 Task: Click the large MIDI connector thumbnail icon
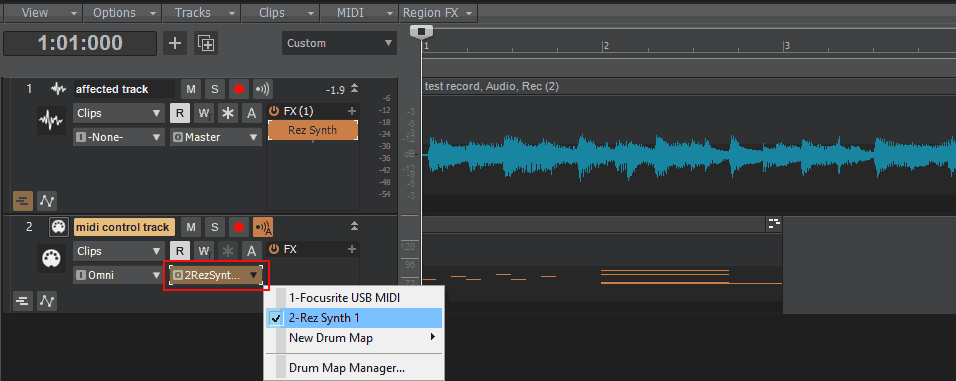pos(51,258)
